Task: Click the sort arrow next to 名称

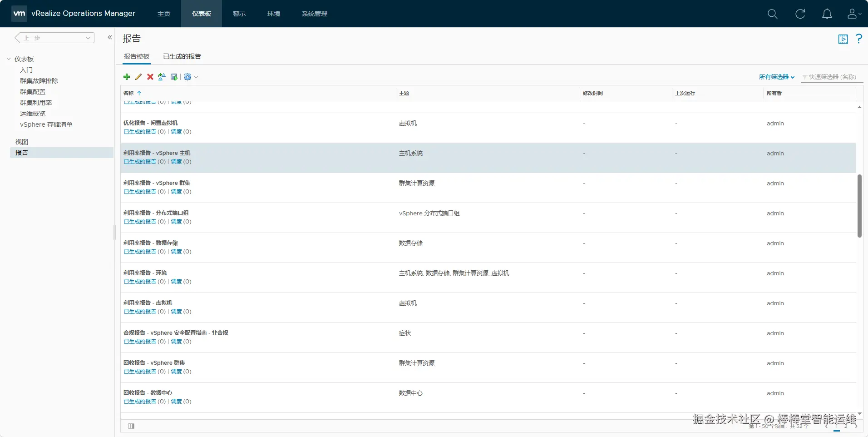Action: tap(139, 93)
